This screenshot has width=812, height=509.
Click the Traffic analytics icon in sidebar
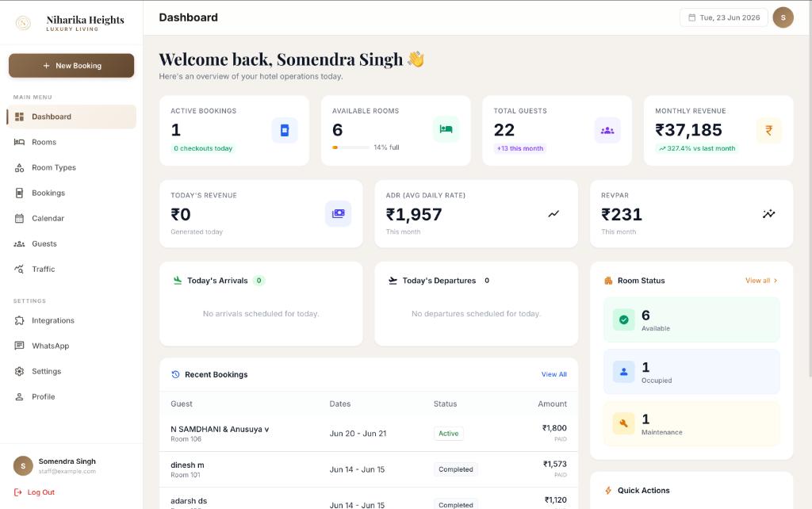coord(19,269)
